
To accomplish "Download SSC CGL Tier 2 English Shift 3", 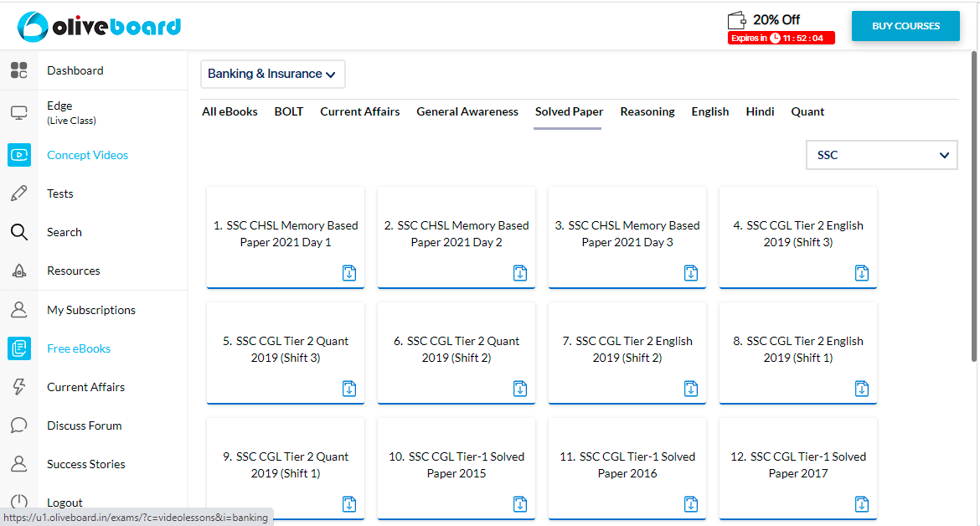I will click(x=862, y=273).
